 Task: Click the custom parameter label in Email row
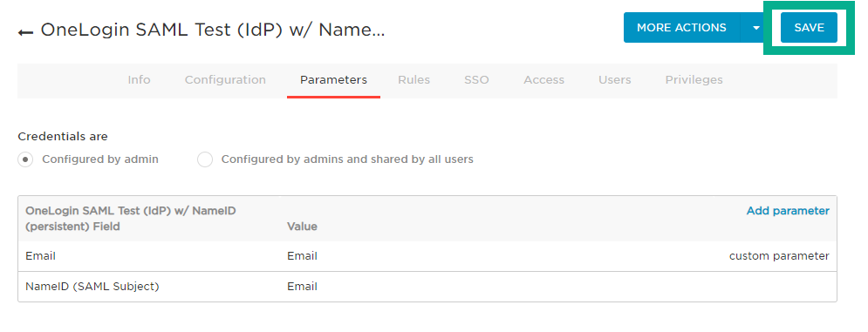(x=779, y=256)
